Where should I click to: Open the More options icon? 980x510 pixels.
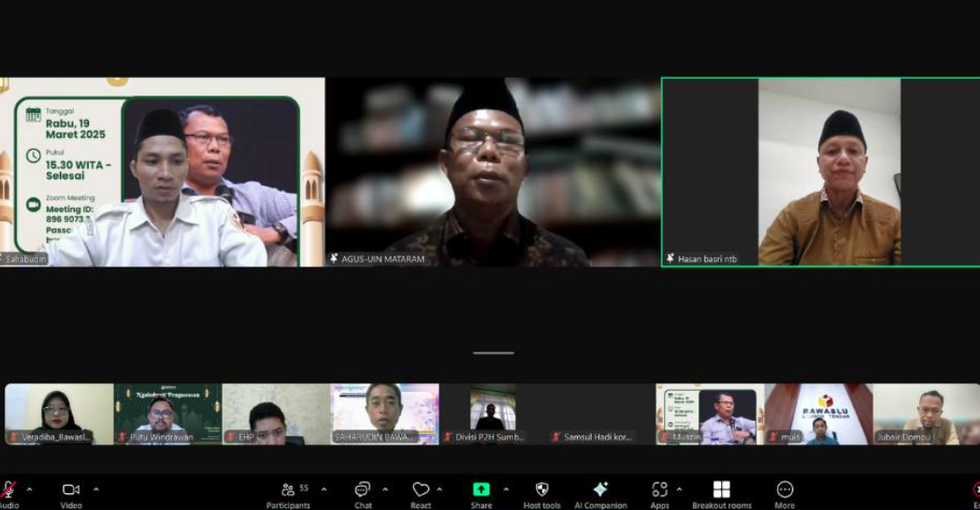click(x=785, y=489)
